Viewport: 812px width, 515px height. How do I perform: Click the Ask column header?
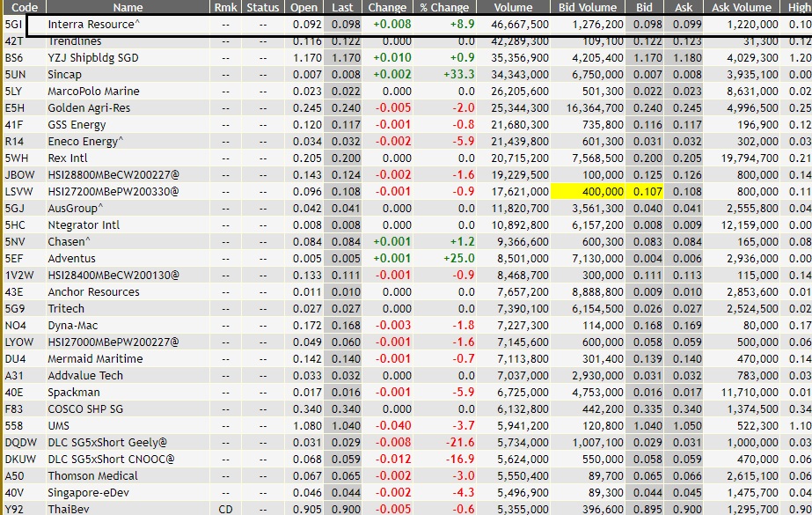[684, 7]
